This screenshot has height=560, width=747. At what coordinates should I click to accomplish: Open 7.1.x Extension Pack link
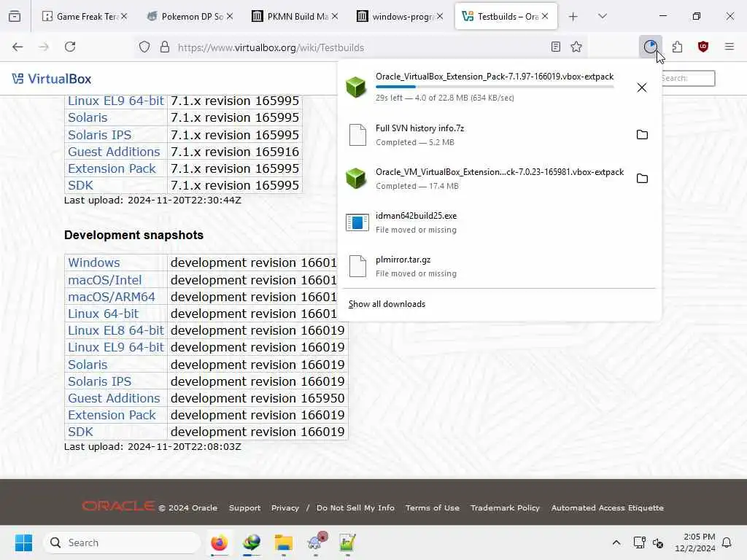[112, 168]
